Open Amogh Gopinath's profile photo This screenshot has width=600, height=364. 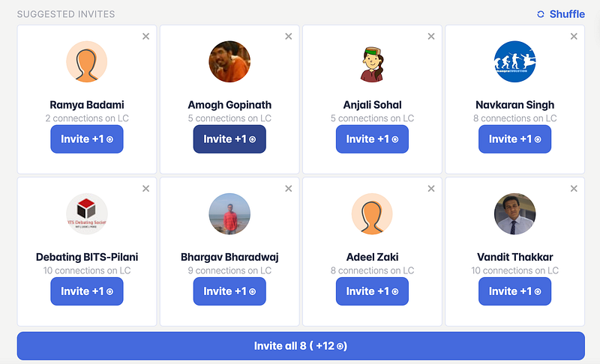[229, 61]
